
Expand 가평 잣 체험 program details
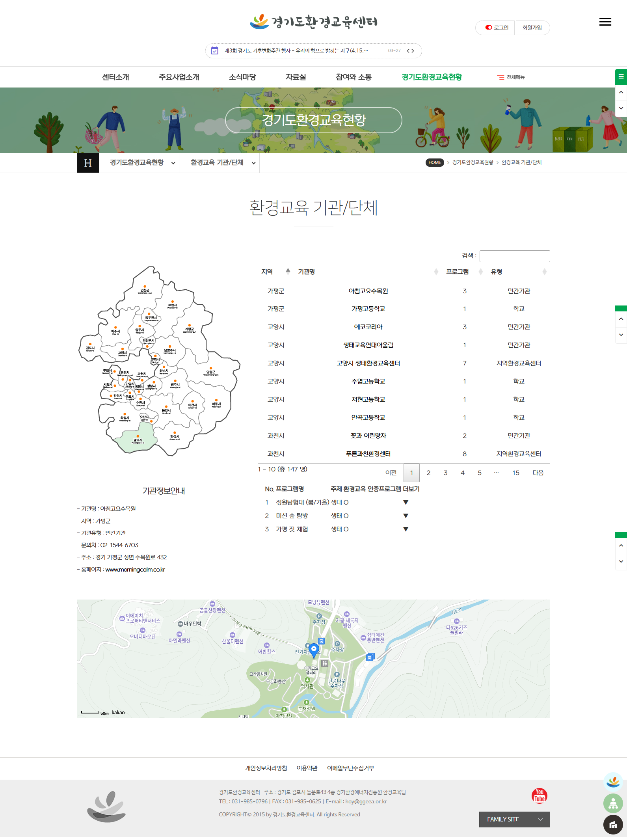pyautogui.click(x=406, y=529)
